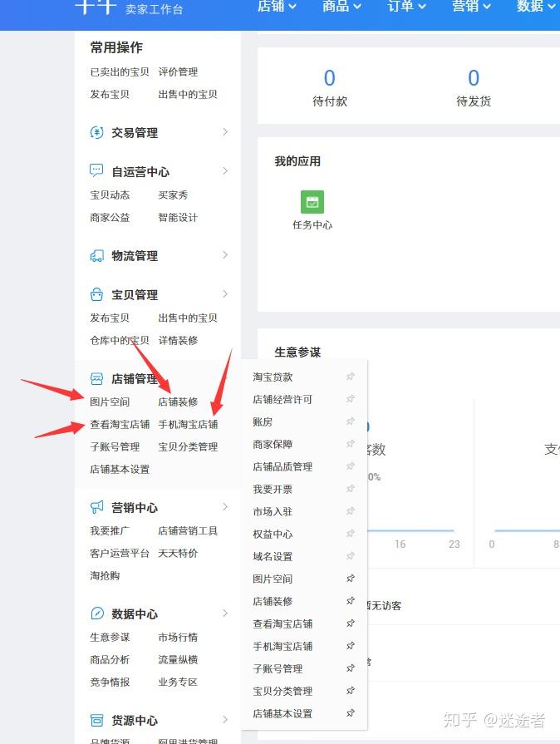Click the 货源中心 box icon
Viewport: 560px width, 744px height.
click(96, 720)
